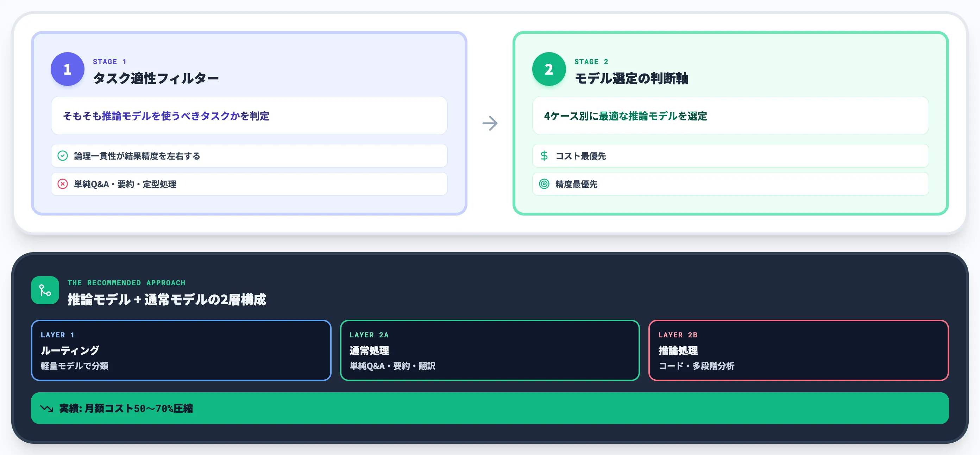Click the green stage 2 number circle
This screenshot has height=455, width=980.
click(548, 69)
